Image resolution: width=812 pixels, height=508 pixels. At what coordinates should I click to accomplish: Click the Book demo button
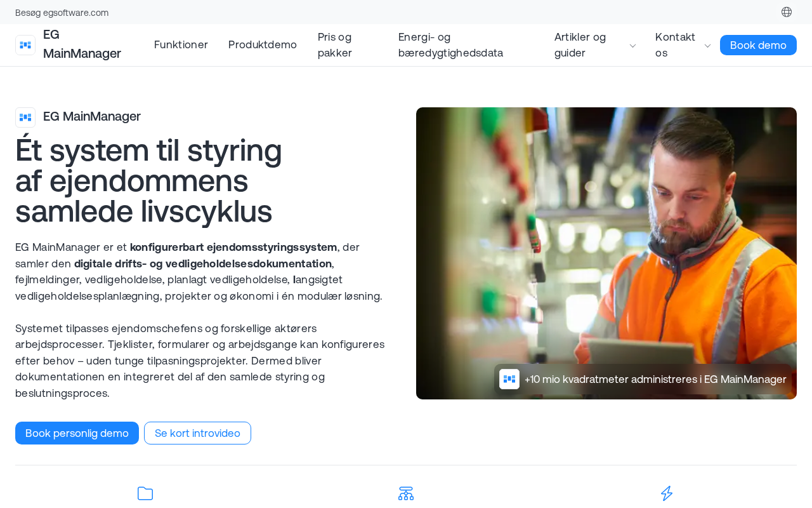pyautogui.click(x=758, y=45)
